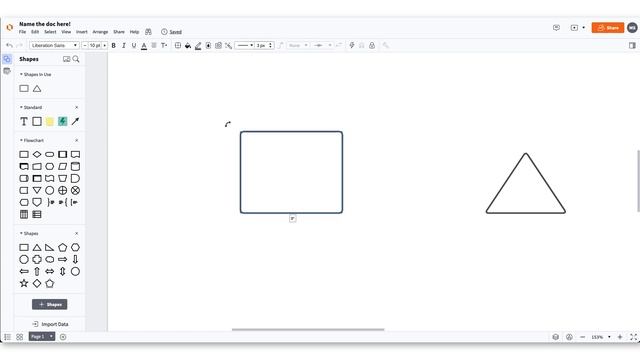This screenshot has width=640, height=360.
Task: Choose the down arrow block shape
Action: [75, 259]
